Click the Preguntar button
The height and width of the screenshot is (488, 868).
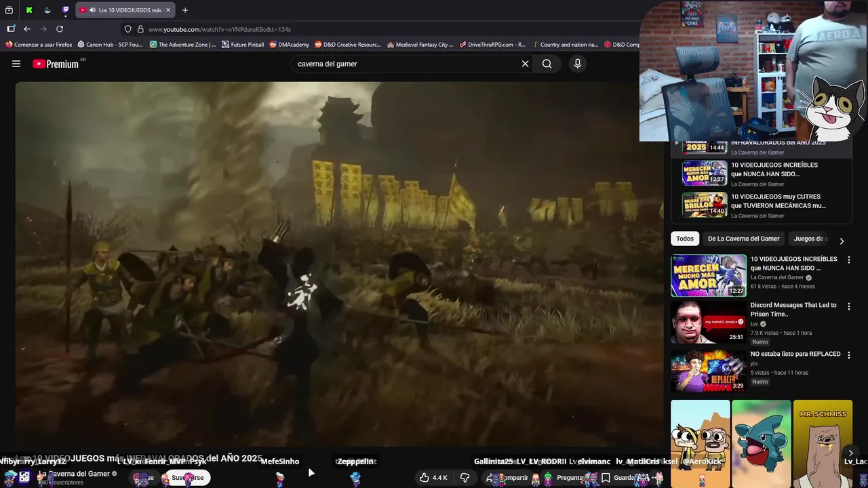[x=564, y=478]
